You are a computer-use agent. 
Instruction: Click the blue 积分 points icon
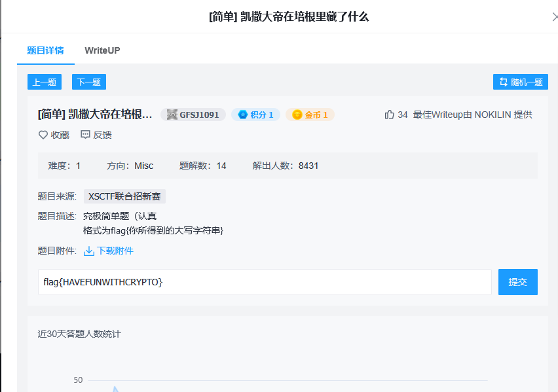(243, 115)
